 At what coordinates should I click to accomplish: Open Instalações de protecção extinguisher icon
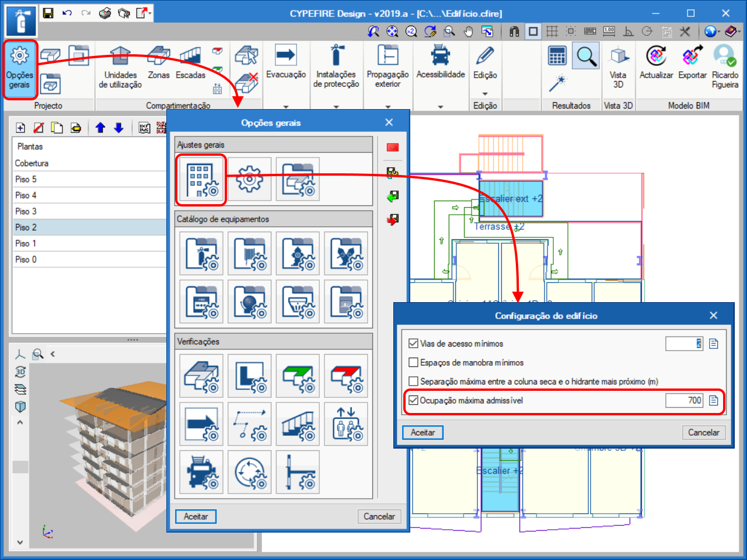point(336,55)
